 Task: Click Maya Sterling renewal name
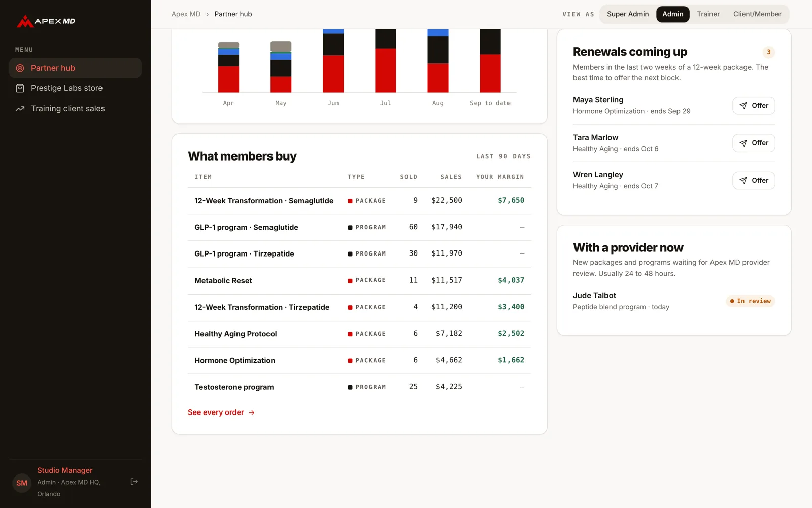click(598, 100)
